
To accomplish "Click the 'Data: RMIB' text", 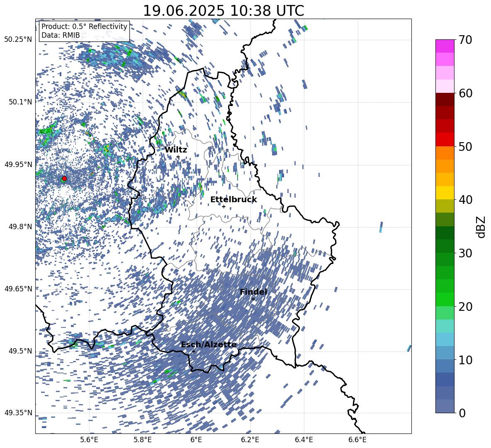I will point(61,35).
